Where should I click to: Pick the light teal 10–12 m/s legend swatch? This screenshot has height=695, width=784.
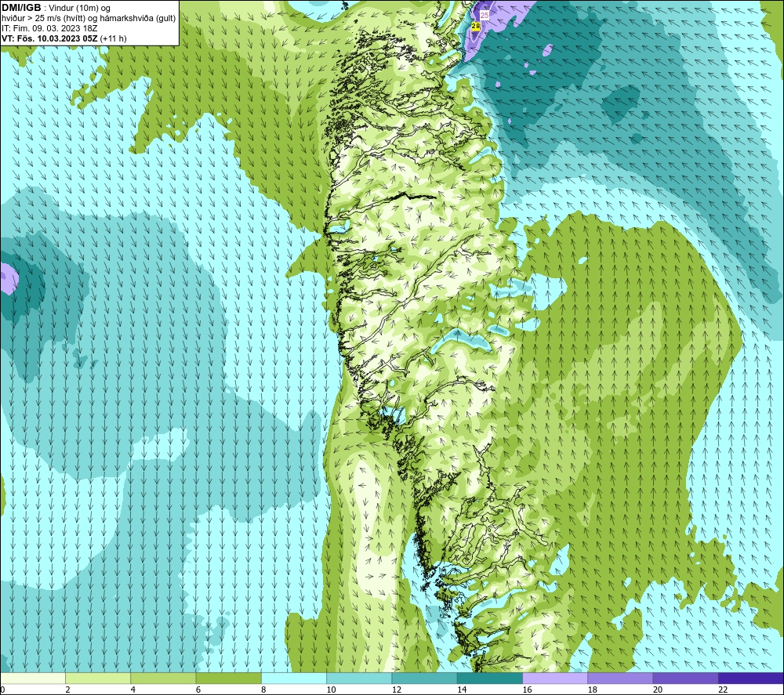coord(359,678)
